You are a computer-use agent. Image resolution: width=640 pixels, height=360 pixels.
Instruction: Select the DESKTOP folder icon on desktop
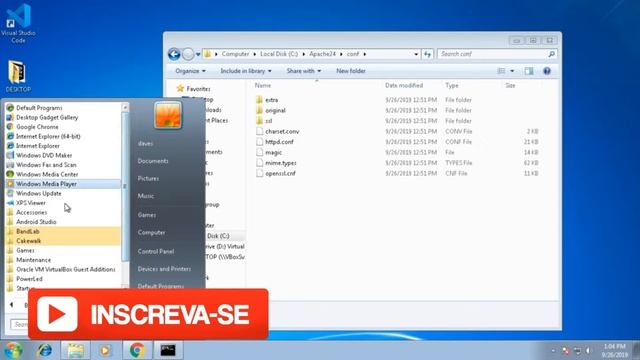(18, 76)
